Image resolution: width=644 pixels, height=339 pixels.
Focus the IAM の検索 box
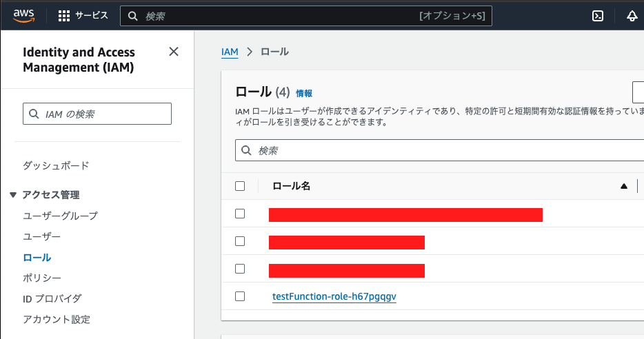pyautogui.click(x=97, y=114)
